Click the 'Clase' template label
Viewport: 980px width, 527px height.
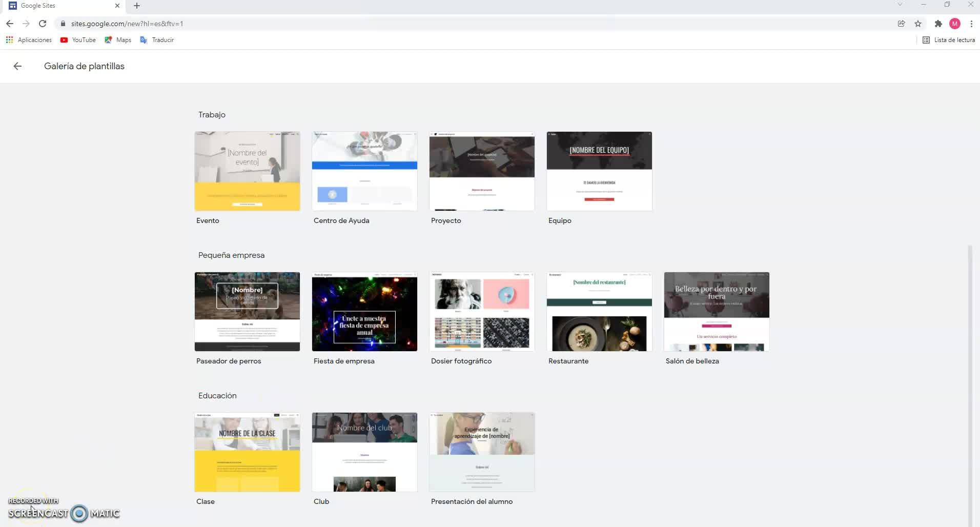point(206,501)
